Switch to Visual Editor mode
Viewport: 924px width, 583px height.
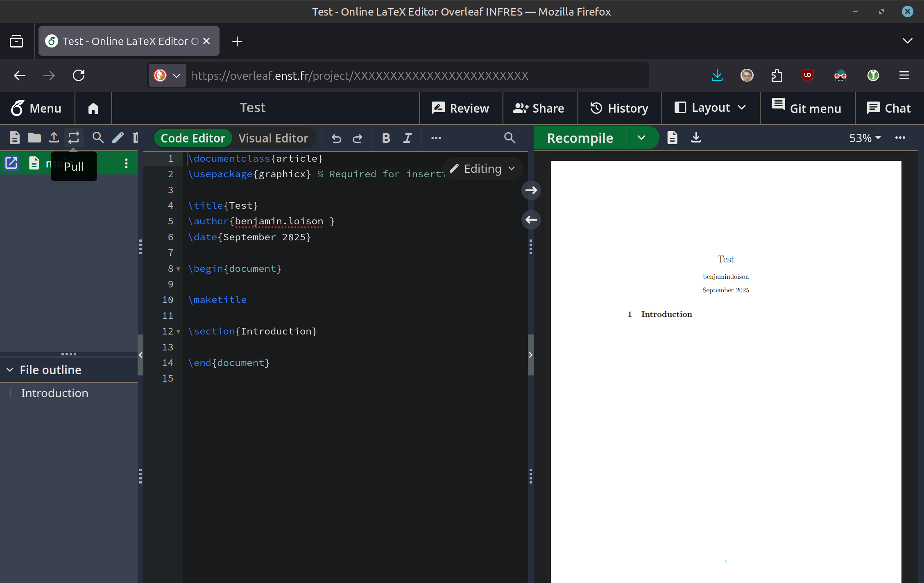pyautogui.click(x=273, y=138)
